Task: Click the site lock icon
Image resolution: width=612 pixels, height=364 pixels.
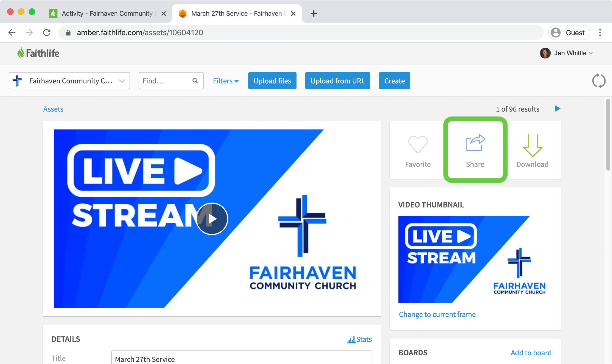Action: tap(68, 33)
